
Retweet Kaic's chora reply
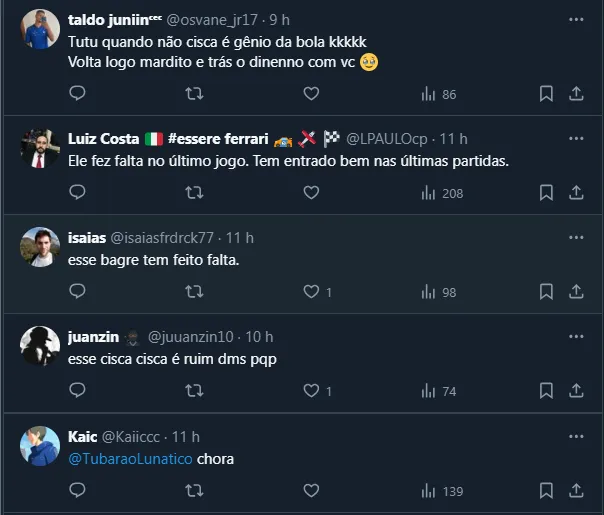click(195, 491)
